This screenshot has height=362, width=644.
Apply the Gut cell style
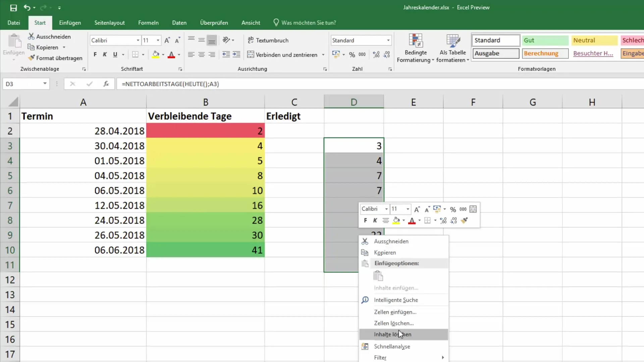point(545,40)
